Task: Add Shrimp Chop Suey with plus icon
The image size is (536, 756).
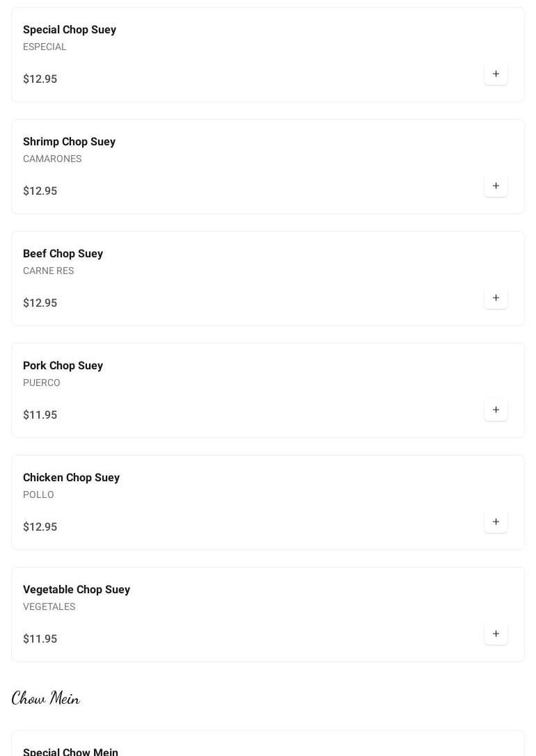Action: pyautogui.click(x=496, y=186)
